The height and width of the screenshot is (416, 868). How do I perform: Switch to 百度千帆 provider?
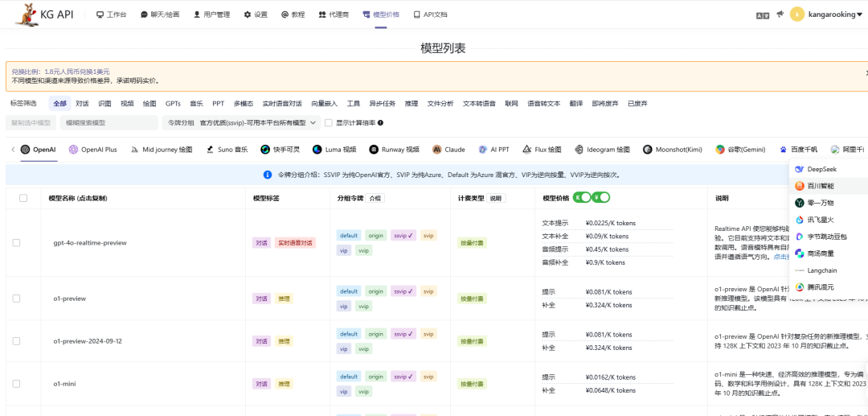pyautogui.click(x=798, y=150)
